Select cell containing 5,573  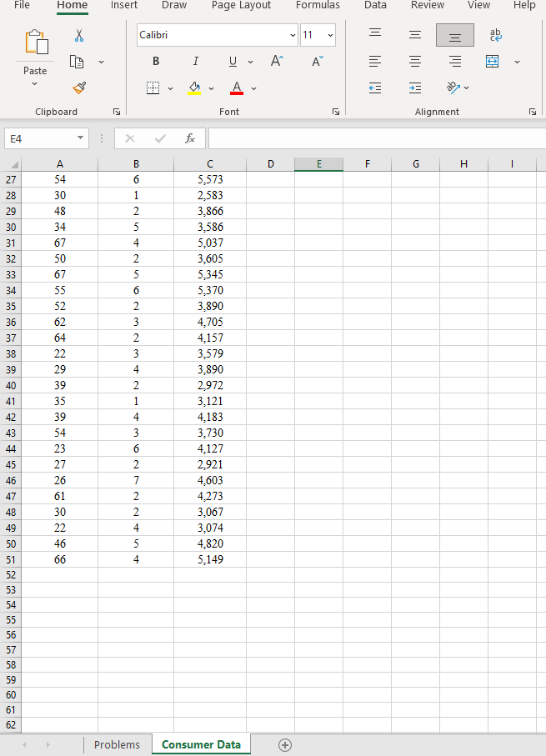click(x=210, y=180)
